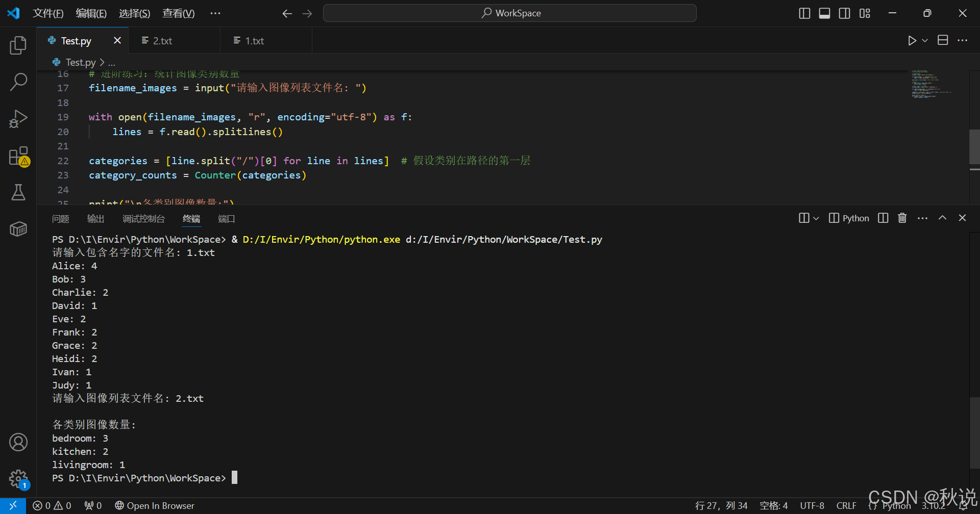Change end of line sequence CRLF
This screenshot has width=980, height=514.
click(846, 506)
